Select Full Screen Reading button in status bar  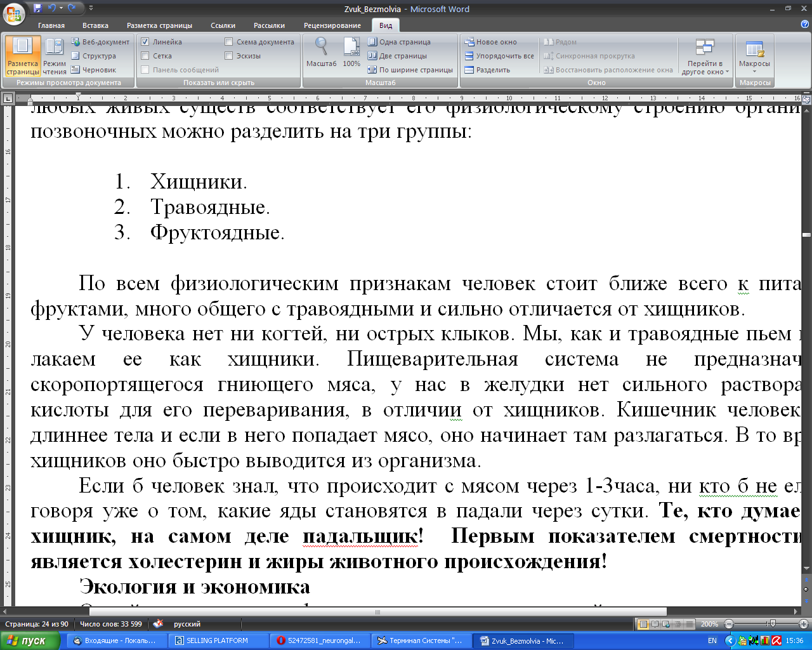pyautogui.click(x=655, y=624)
